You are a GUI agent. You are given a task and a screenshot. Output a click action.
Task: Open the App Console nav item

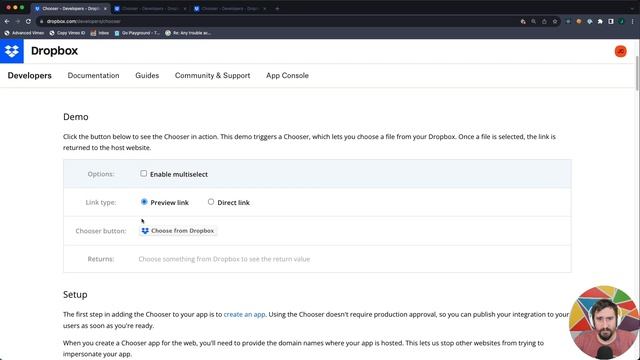(287, 76)
